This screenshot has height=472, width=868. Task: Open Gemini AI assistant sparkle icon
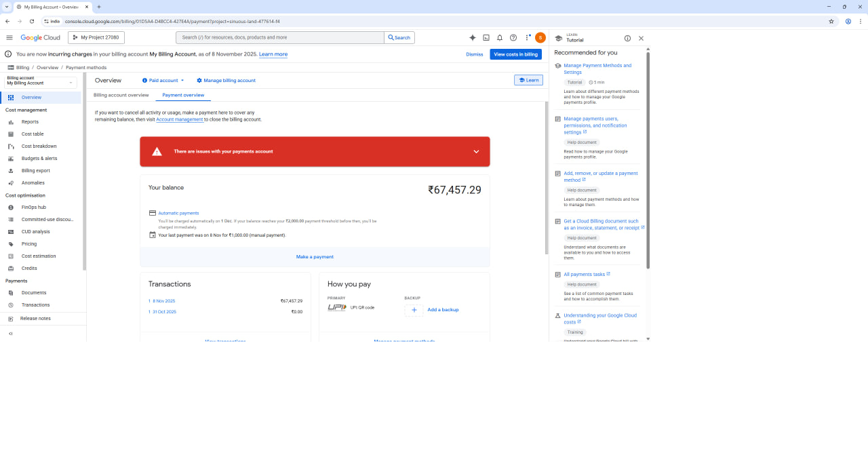tap(473, 38)
